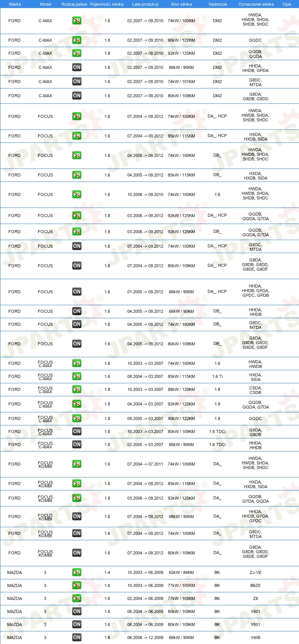Click ON diesel icon in FOCUS C-MAX 02.2005 1.6 TDCi row
299x644 pixels.
77,445
